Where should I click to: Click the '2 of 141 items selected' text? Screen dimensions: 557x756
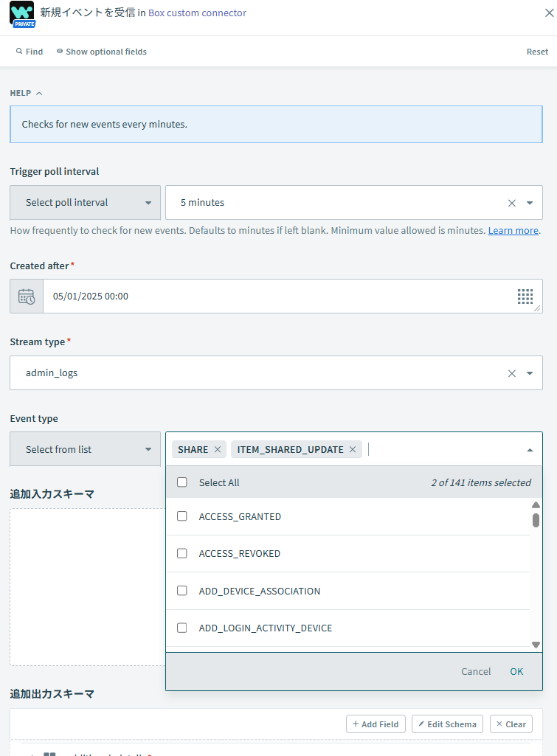click(481, 482)
